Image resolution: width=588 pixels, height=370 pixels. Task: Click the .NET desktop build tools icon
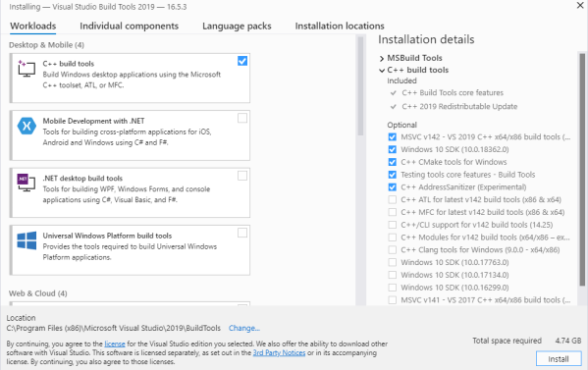[27, 183]
